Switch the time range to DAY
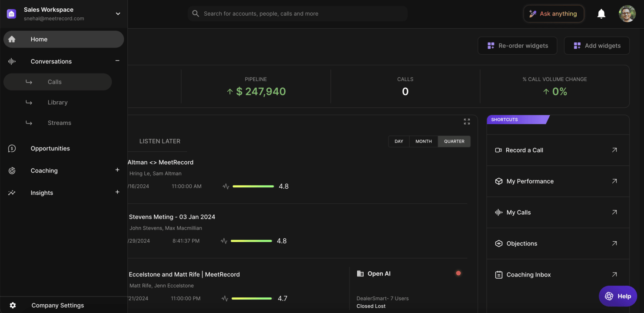Viewport: 644px width, 313px height. pyautogui.click(x=398, y=141)
